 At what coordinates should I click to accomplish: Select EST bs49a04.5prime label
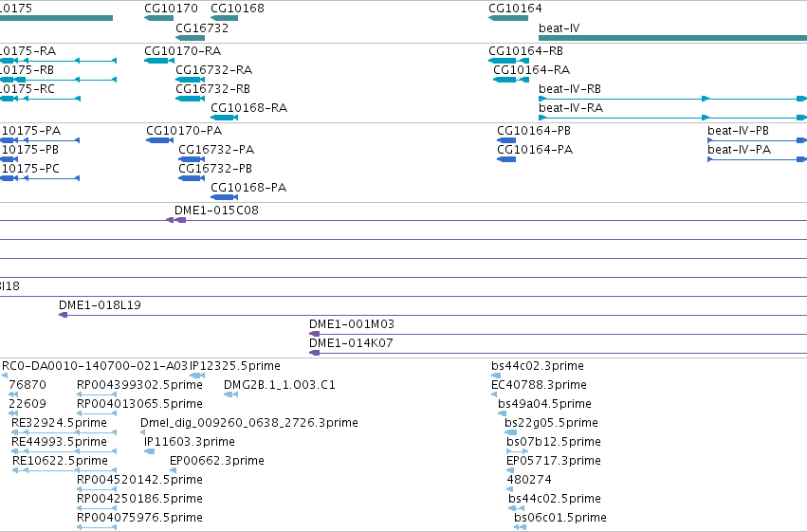544,404
